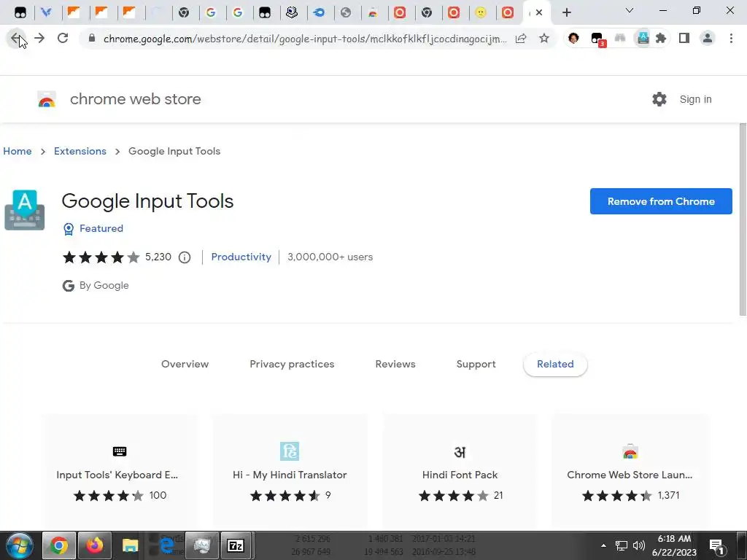Click the padlock site info icon
Viewport: 747px width, 560px height.
point(92,39)
